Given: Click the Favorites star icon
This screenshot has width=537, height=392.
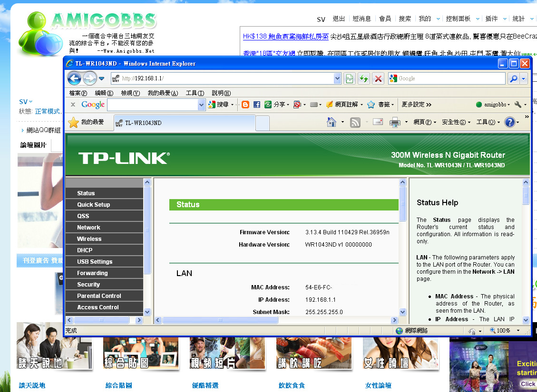Looking at the screenshot, I should [x=74, y=123].
